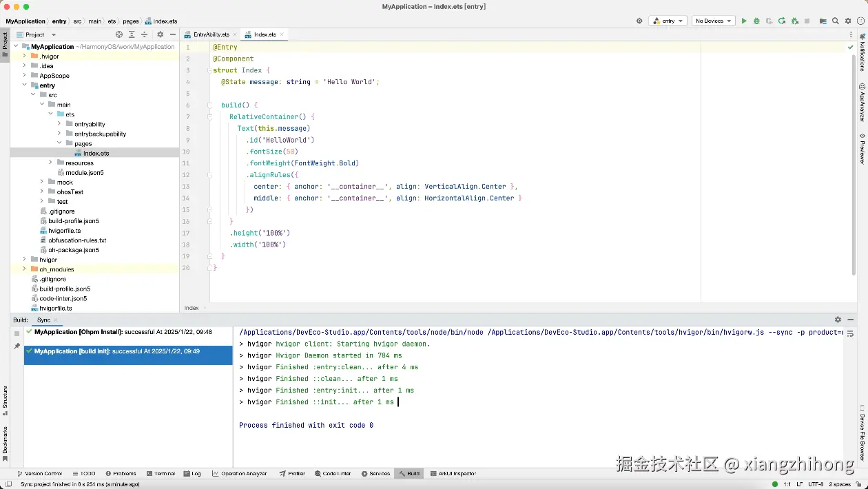Expand the resources folder
This screenshot has height=489, width=868.
click(51, 163)
